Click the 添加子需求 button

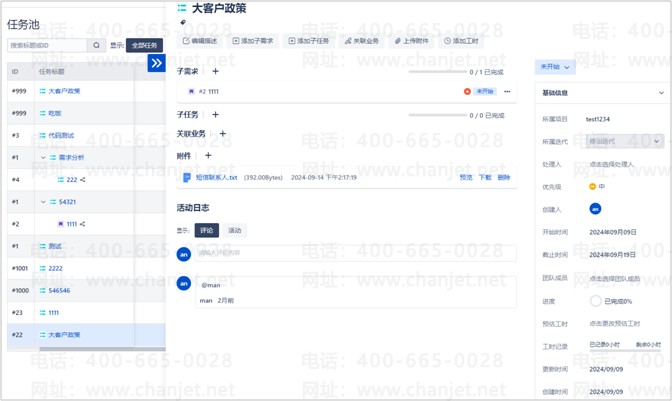[252, 41]
